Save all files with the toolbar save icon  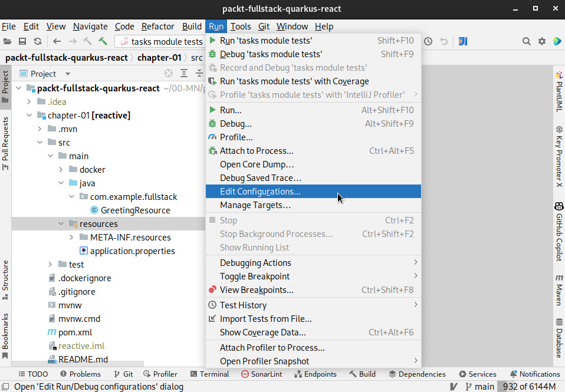point(22,41)
